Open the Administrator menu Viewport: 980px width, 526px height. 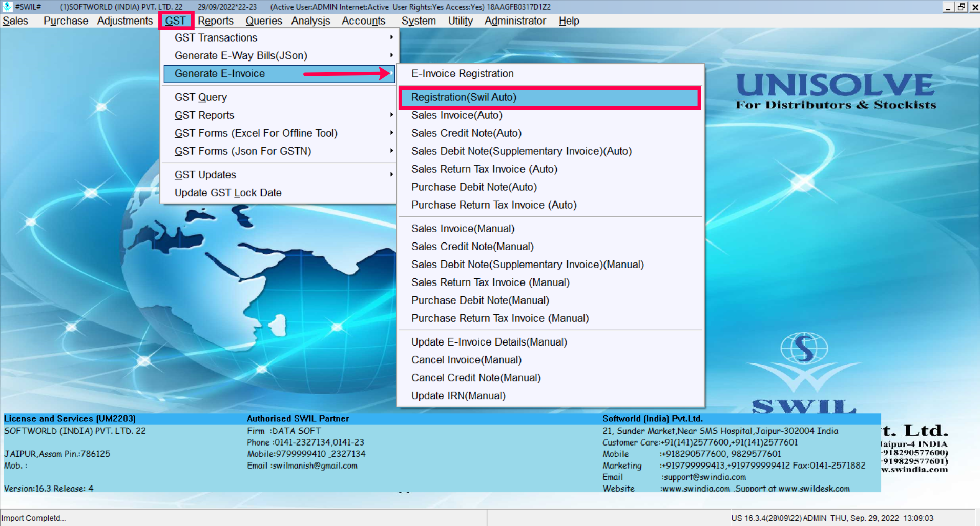[x=515, y=21]
